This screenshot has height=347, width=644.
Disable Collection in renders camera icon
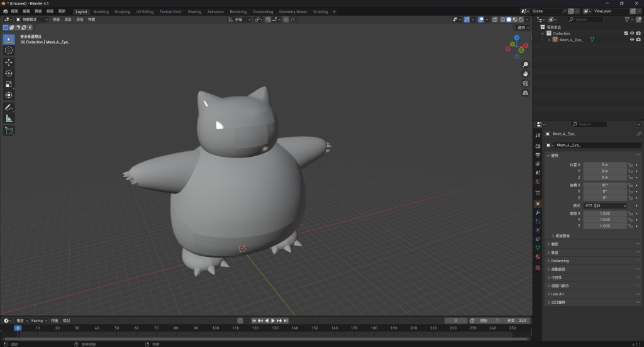(638, 33)
